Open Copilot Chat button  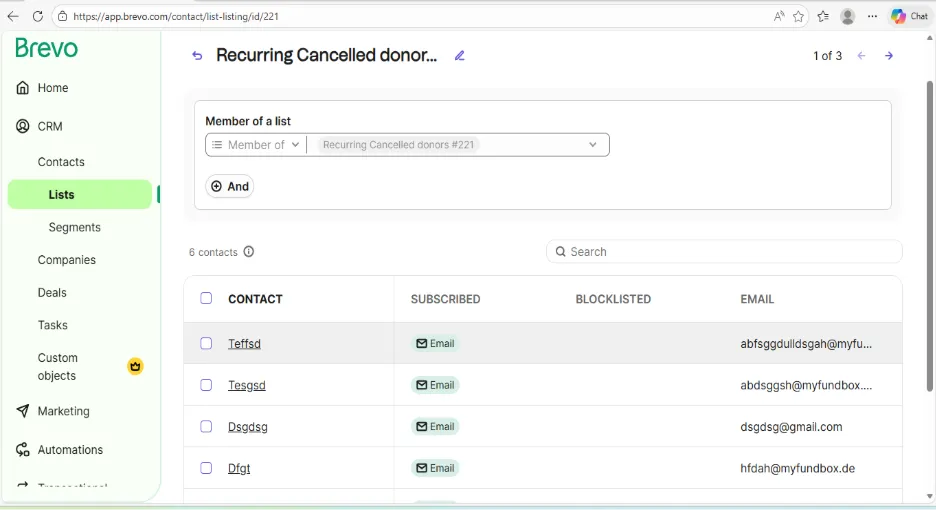click(x=910, y=17)
